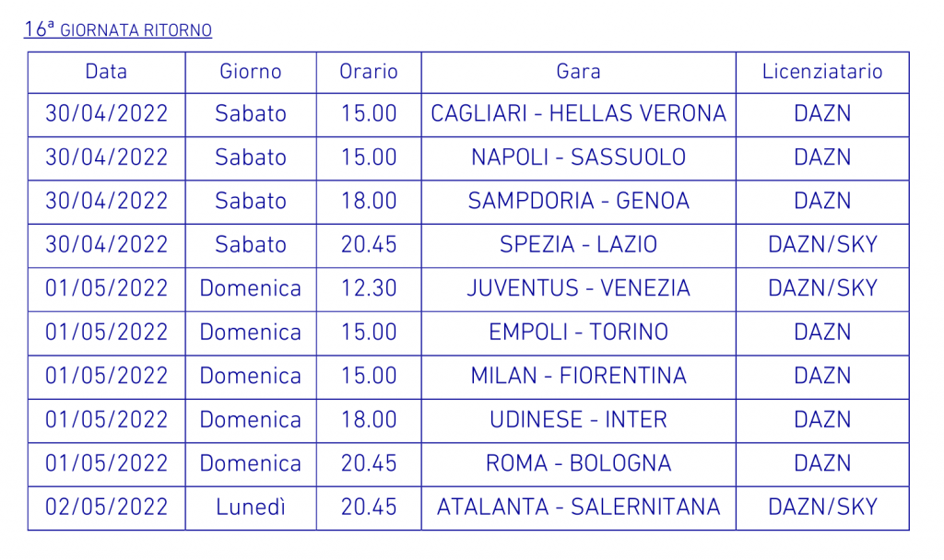Click the ROMA - BOLOGNA match cell
This screenshot has height=560, width=944.
coord(579,465)
